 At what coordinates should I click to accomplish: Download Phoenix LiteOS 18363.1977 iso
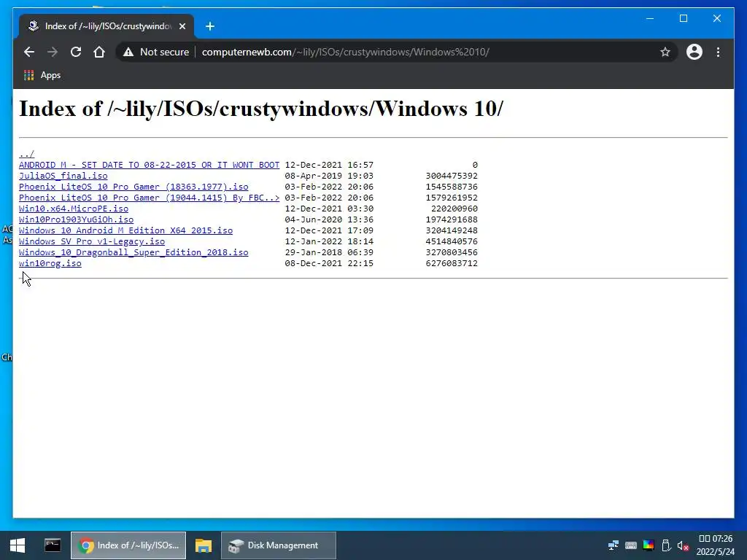[133, 187]
